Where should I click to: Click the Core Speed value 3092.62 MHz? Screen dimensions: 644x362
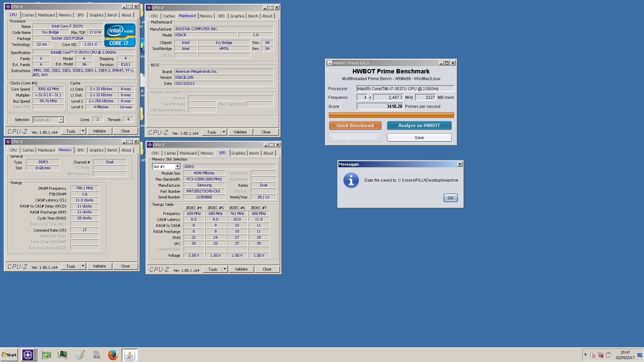pos(48,89)
